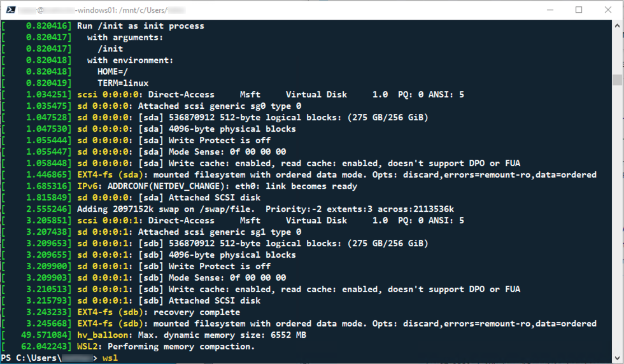Click the scrollbar down arrow
The height and width of the screenshot is (364, 624).
tap(617, 358)
